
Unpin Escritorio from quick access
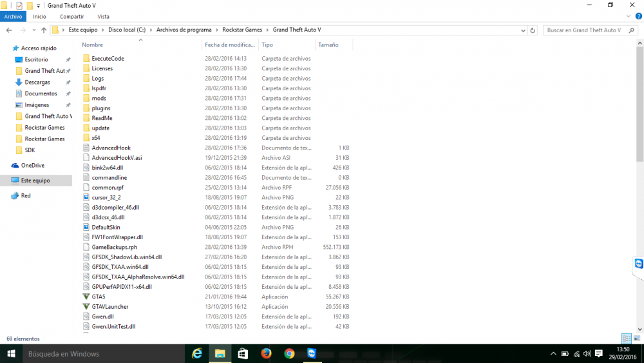tap(68, 59)
